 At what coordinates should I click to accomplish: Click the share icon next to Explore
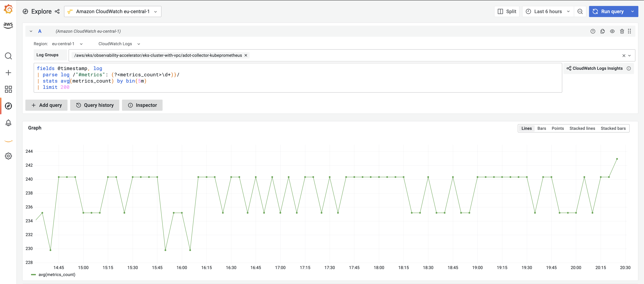coord(57,11)
